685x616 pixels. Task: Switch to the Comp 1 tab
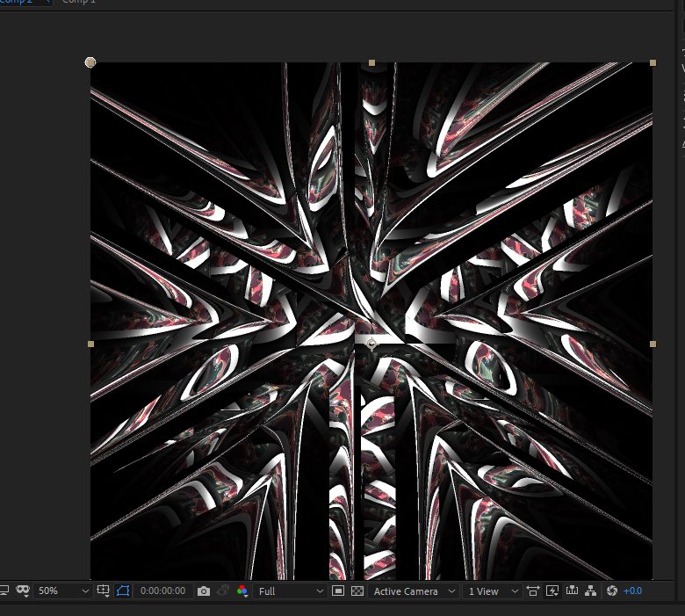pyautogui.click(x=79, y=2)
